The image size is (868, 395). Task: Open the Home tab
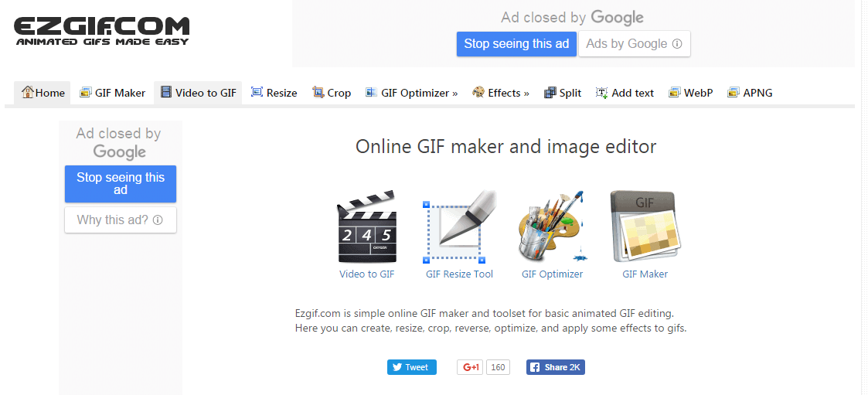click(43, 93)
